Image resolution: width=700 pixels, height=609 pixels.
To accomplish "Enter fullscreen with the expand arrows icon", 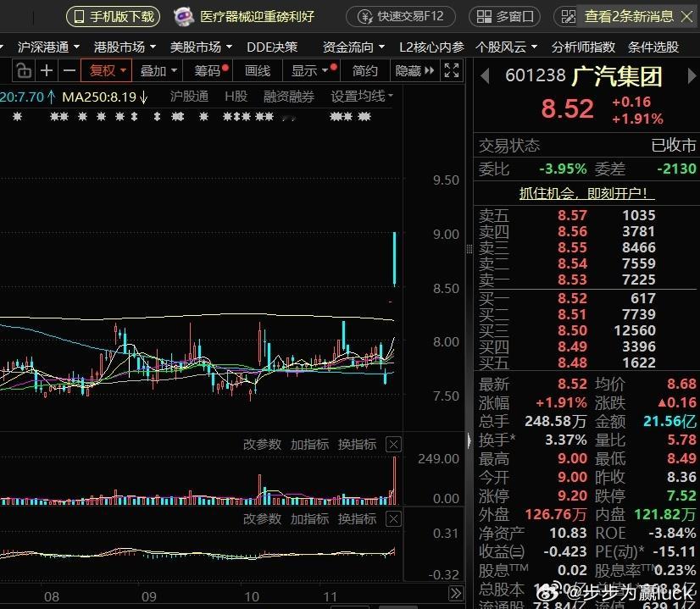I will pyautogui.click(x=453, y=71).
